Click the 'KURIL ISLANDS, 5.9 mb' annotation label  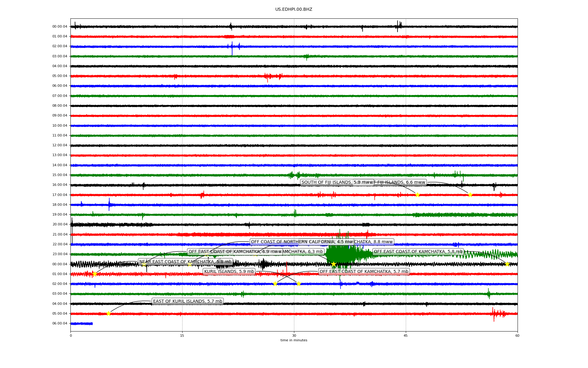(229, 272)
